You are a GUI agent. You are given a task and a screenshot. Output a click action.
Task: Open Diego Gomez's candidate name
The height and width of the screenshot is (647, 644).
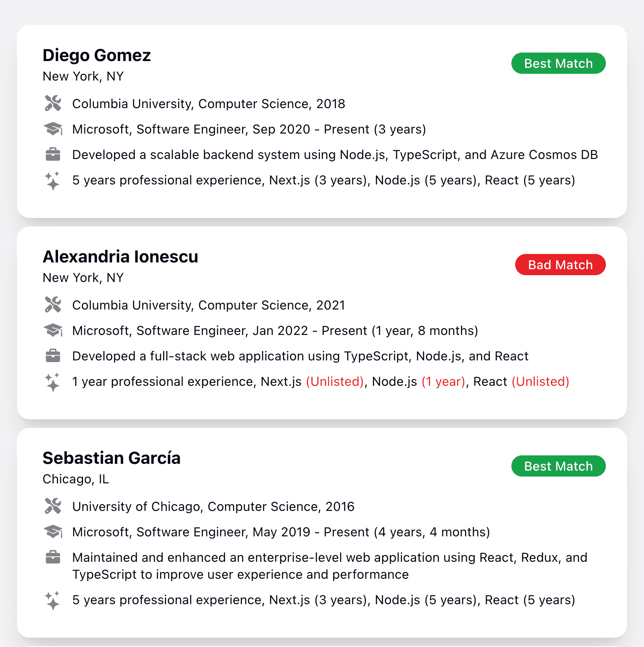click(96, 55)
